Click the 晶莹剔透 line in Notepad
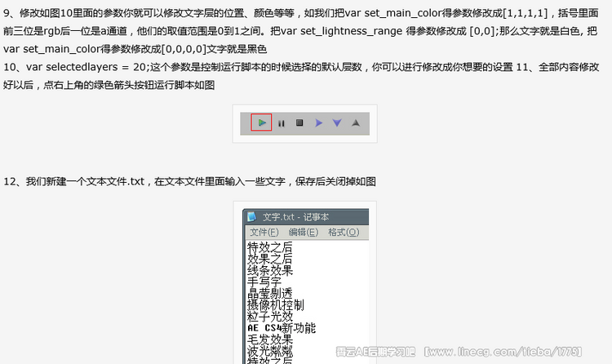The image size is (612, 364). 270,293
